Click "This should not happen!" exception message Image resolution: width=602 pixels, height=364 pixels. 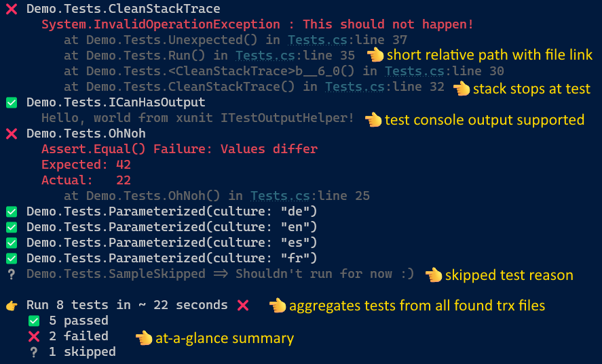(388, 24)
